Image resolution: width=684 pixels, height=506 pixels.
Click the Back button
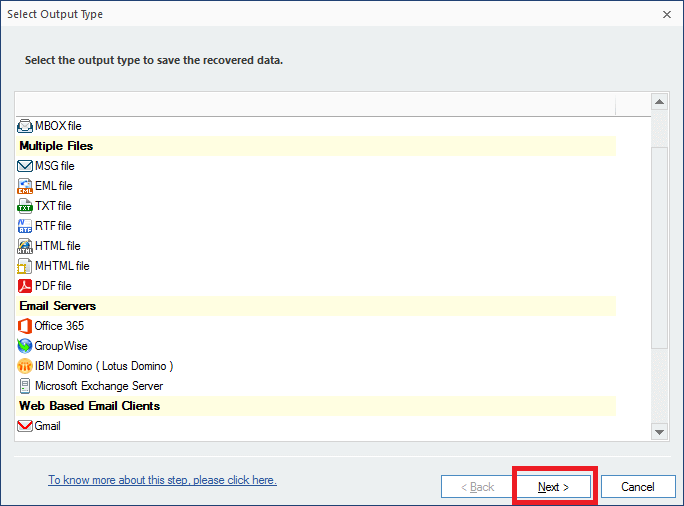478,487
